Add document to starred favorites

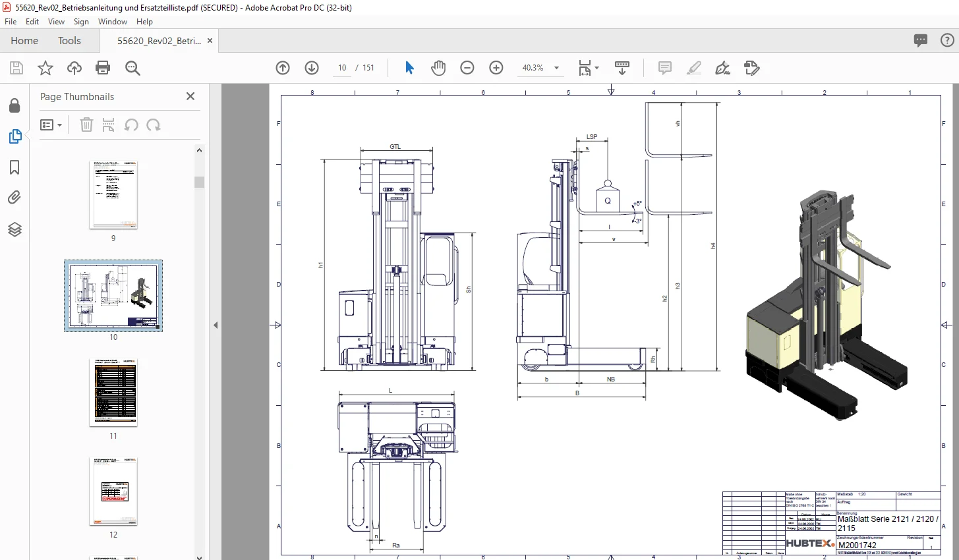tap(45, 68)
